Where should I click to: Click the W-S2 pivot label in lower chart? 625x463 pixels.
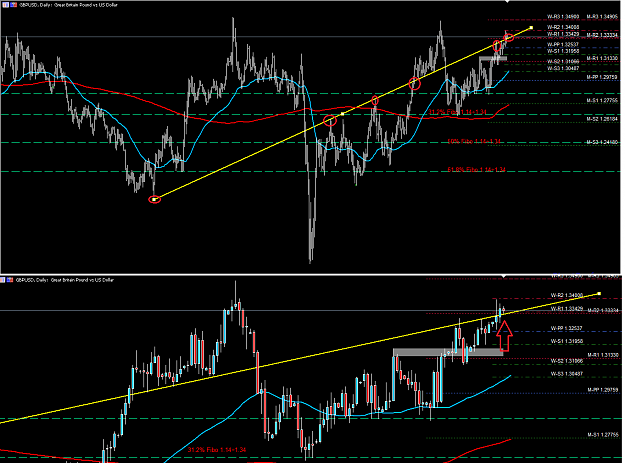(566, 361)
